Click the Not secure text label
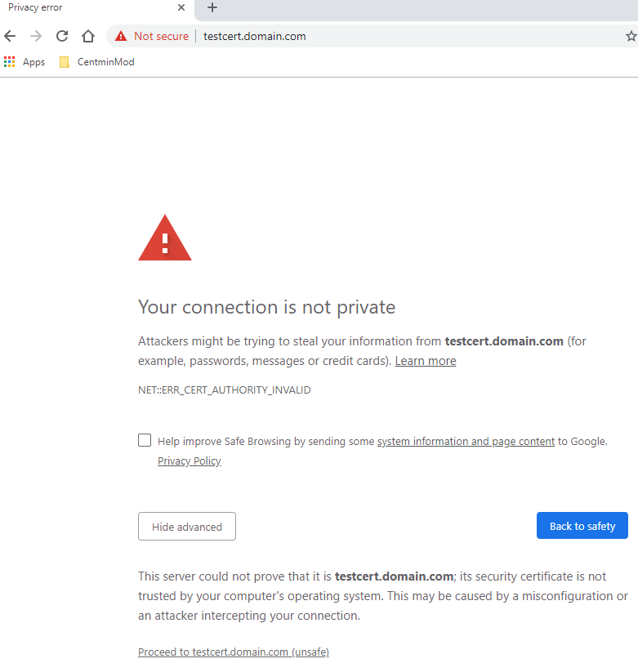Viewport: 638px width, 672px height. click(x=161, y=36)
